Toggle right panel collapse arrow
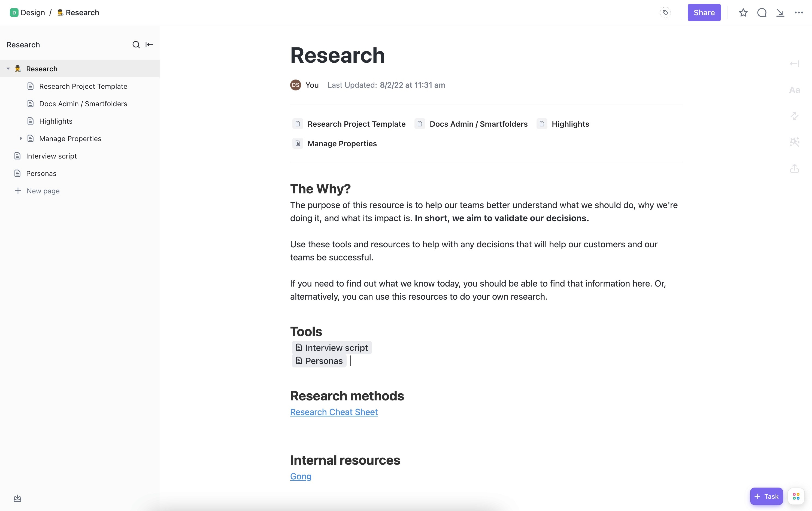The image size is (812, 511). [795, 64]
